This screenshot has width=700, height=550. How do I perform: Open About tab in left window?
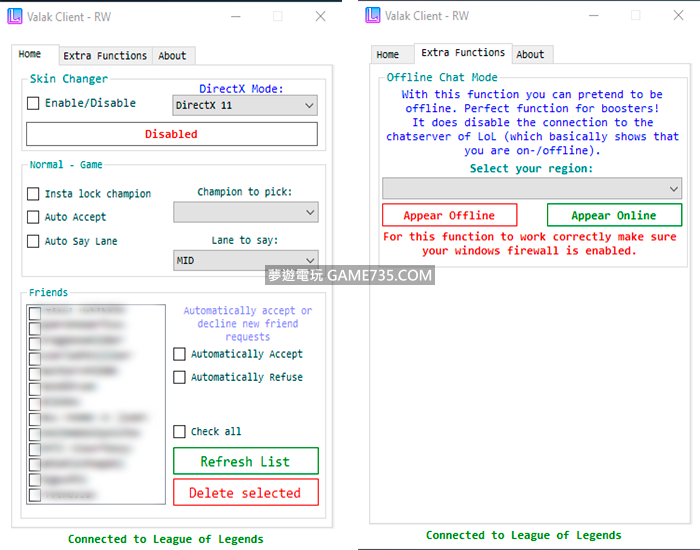click(x=172, y=56)
